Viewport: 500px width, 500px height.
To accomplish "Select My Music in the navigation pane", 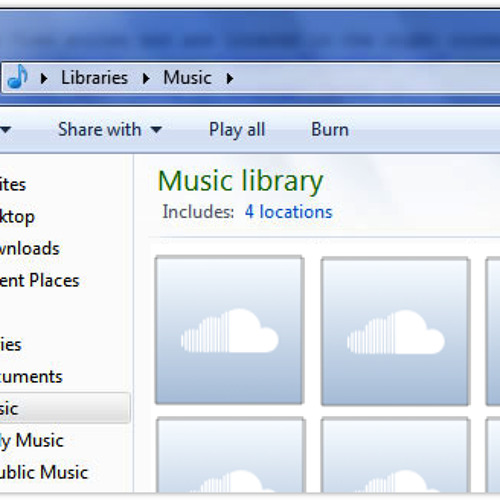I will 31,441.
